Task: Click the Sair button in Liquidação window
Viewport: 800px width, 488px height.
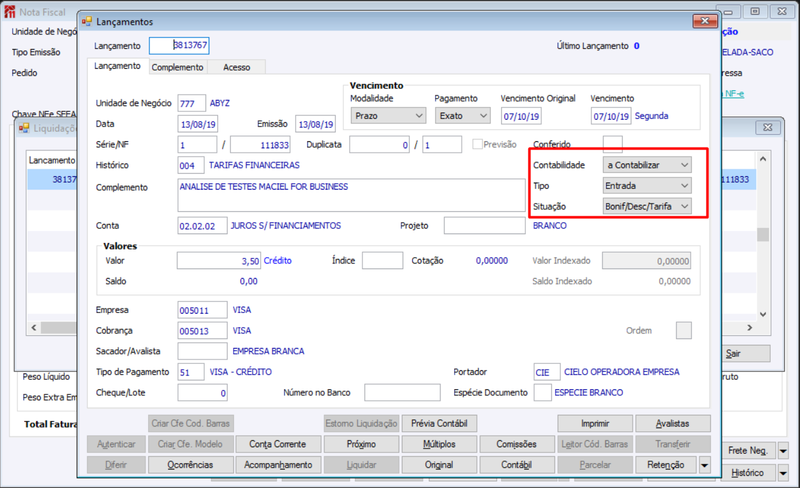Action: coord(745,353)
